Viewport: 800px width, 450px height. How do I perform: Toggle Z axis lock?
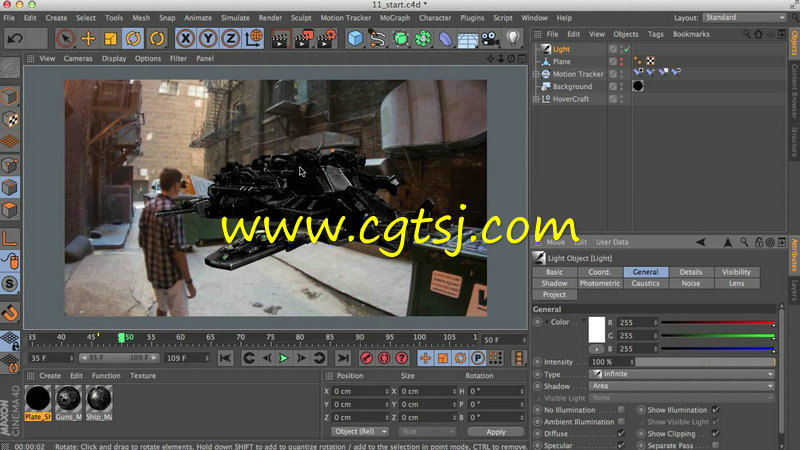tap(231, 38)
